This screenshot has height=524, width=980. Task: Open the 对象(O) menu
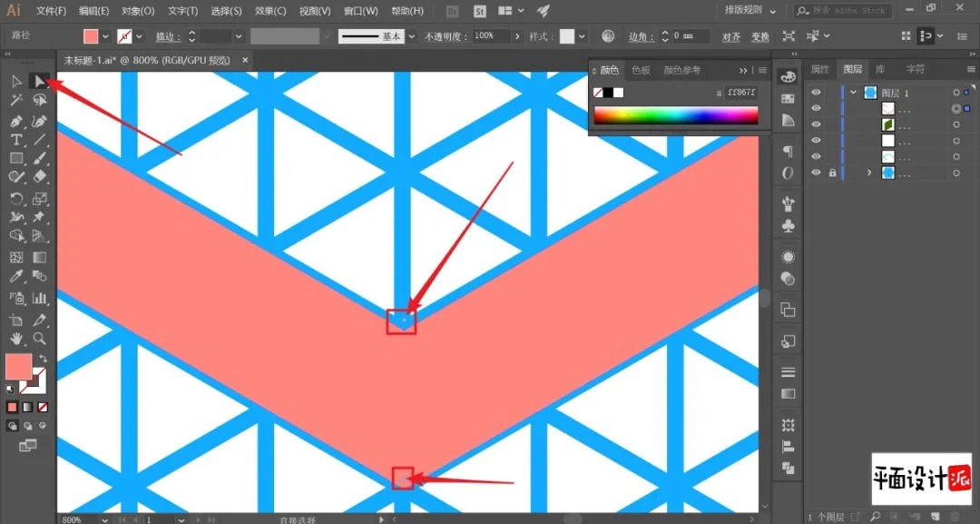pyautogui.click(x=138, y=11)
